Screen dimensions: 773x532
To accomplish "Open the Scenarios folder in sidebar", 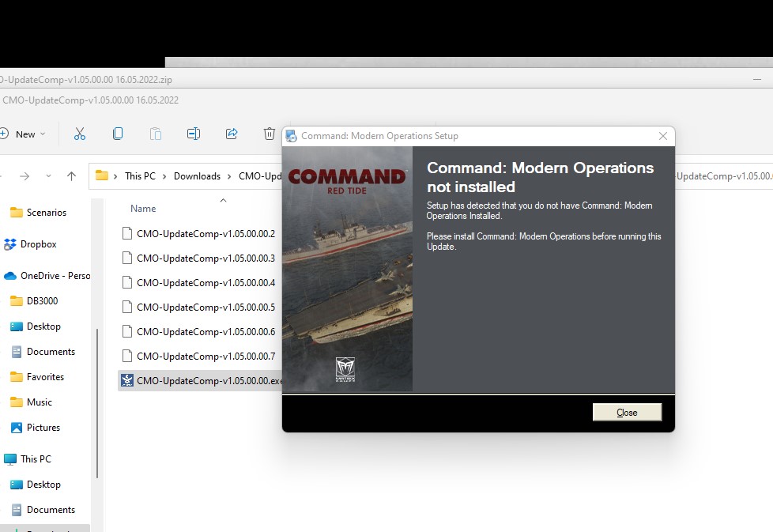I will [x=47, y=213].
